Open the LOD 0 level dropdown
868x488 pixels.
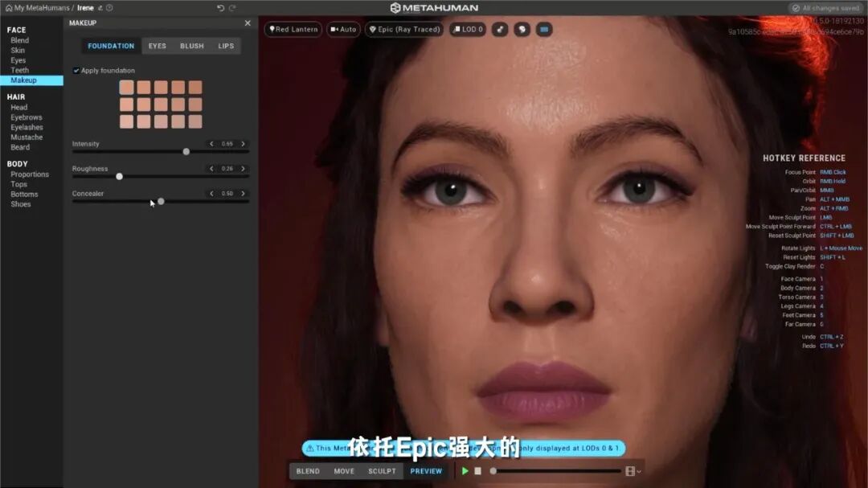468,30
